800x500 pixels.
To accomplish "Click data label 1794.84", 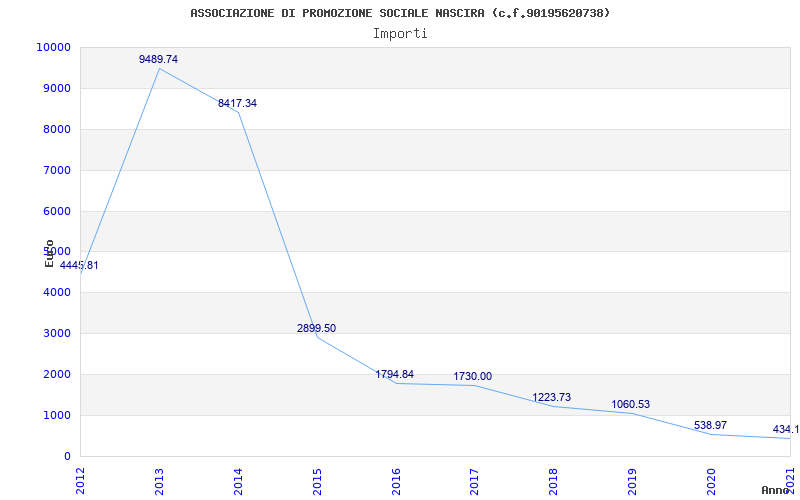I will [x=394, y=374].
